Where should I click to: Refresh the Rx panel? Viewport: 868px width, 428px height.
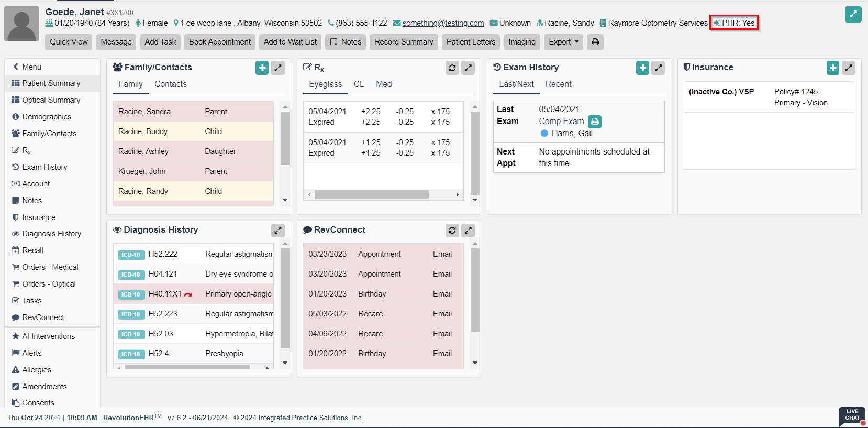tap(452, 68)
